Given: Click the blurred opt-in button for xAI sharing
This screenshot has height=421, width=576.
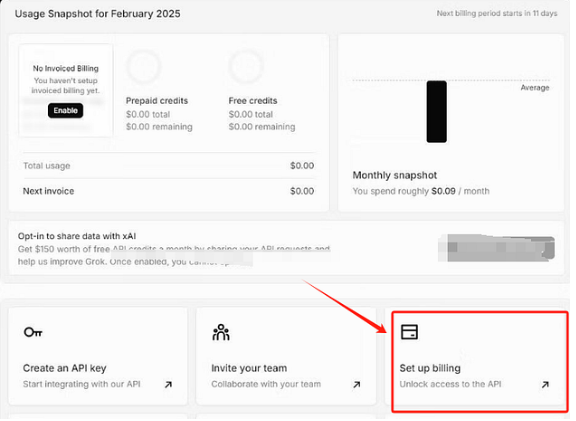Looking at the screenshot, I should pyautogui.click(x=496, y=248).
